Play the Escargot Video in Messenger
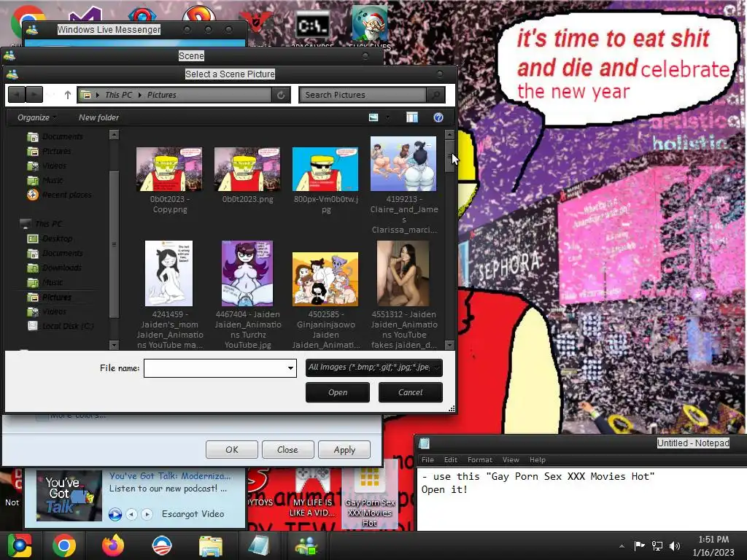Screen dimensions: 747x560 [115, 514]
